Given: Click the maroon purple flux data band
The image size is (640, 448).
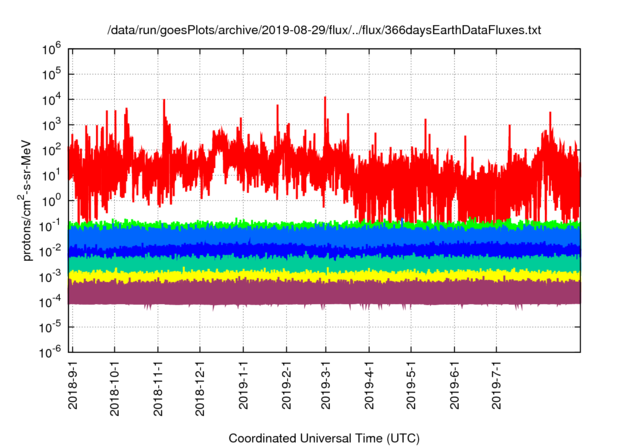Looking at the screenshot, I should click(324, 293).
